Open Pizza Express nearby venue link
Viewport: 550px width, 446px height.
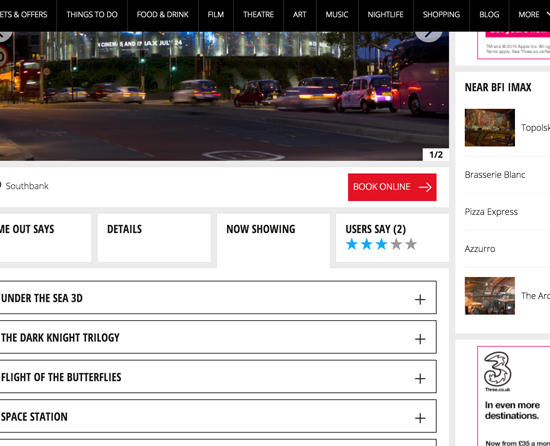click(x=491, y=212)
